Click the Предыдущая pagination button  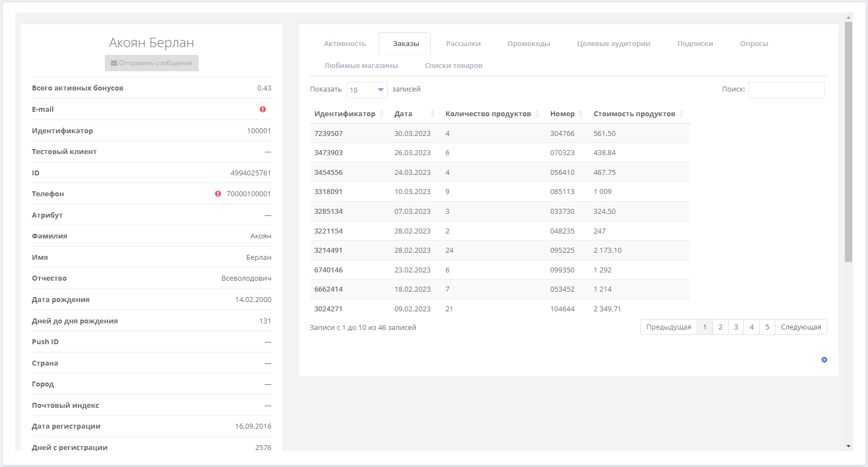pos(668,327)
